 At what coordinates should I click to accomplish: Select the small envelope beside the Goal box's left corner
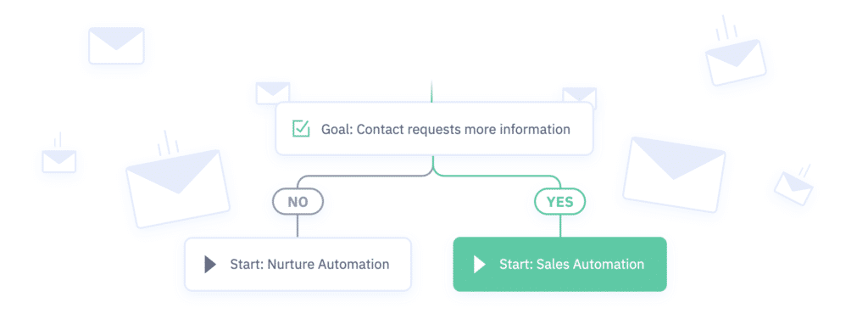click(x=273, y=92)
